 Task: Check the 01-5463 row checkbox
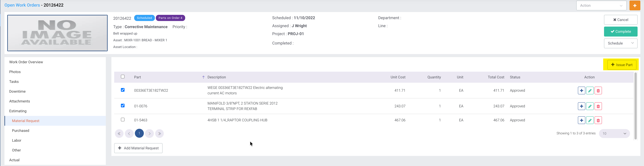click(x=123, y=120)
